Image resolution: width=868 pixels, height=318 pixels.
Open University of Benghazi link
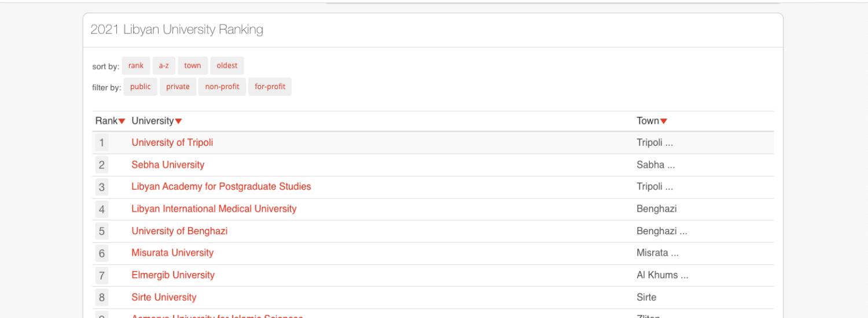pyautogui.click(x=179, y=231)
